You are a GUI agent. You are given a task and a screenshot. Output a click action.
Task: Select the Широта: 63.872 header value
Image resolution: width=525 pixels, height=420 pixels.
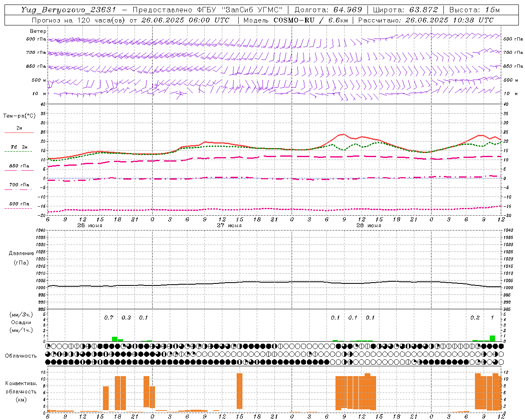[406, 10]
